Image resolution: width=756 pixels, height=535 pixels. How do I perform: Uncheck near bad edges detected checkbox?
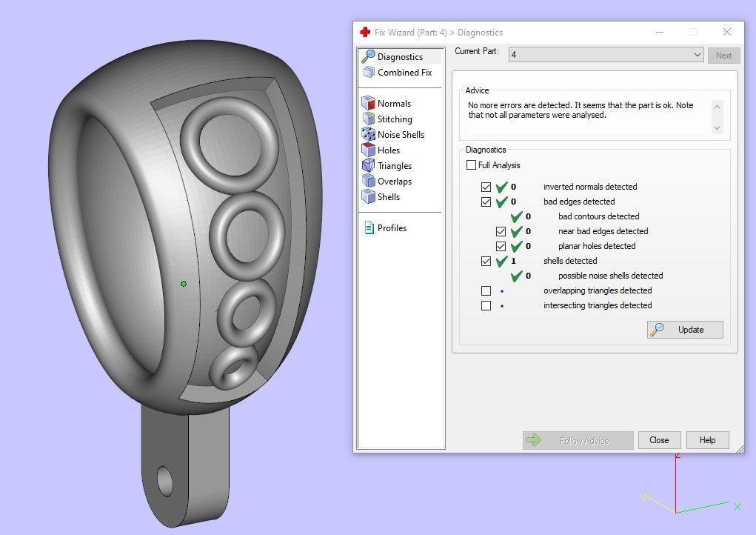point(501,231)
